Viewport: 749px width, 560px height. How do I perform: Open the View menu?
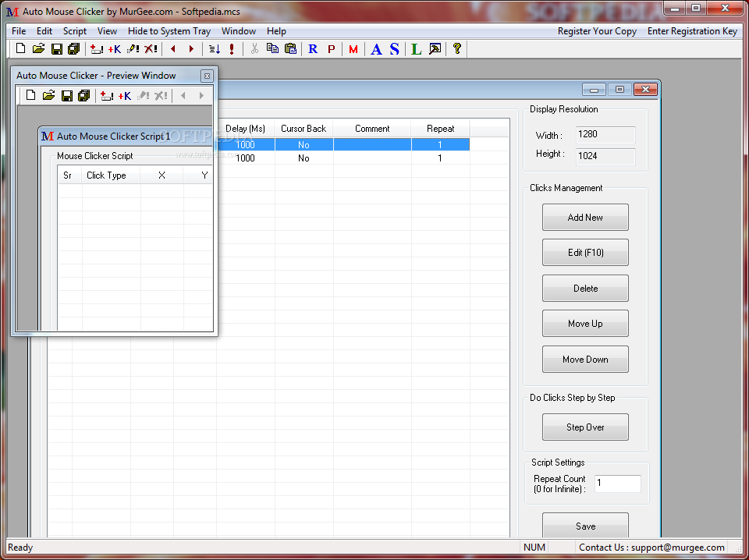pos(107,31)
